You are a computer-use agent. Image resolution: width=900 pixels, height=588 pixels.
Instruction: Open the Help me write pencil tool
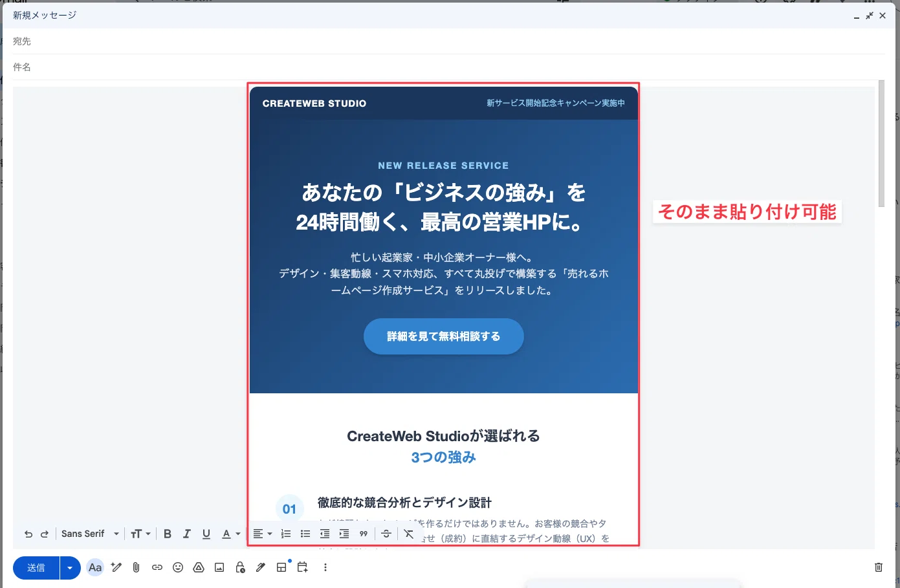coord(116,567)
